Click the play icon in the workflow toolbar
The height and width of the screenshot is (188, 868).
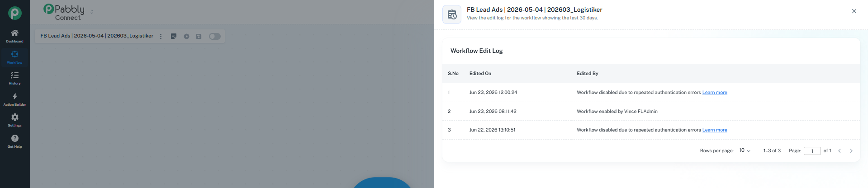pos(186,36)
